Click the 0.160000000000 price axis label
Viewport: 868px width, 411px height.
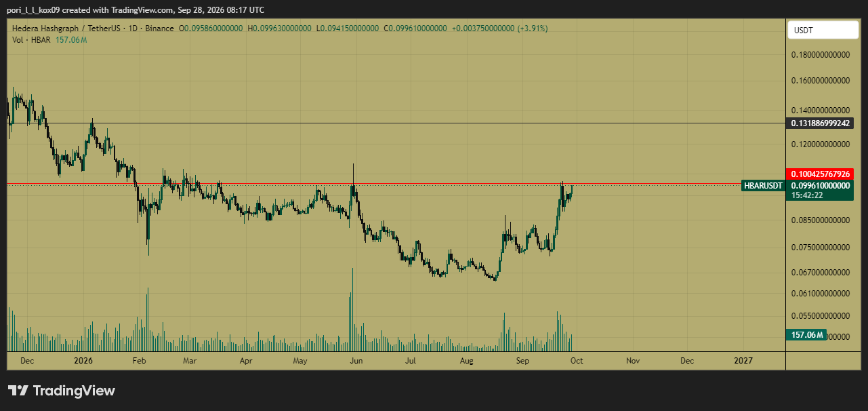coord(820,80)
